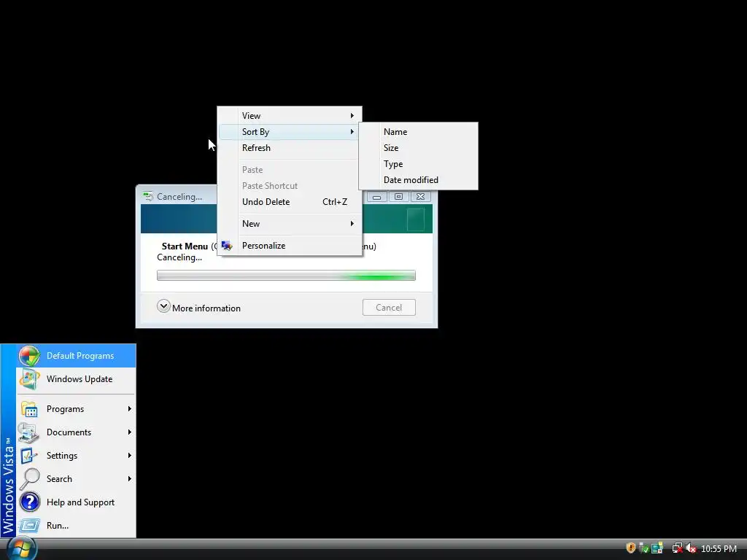Choose Refresh from the context menu
The height and width of the screenshot is (560, 747).
tap(289, 148)
